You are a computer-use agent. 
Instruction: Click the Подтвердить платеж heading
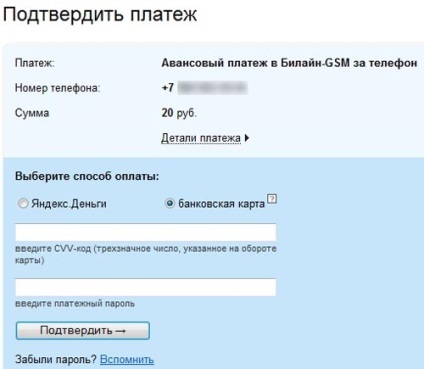100,15
